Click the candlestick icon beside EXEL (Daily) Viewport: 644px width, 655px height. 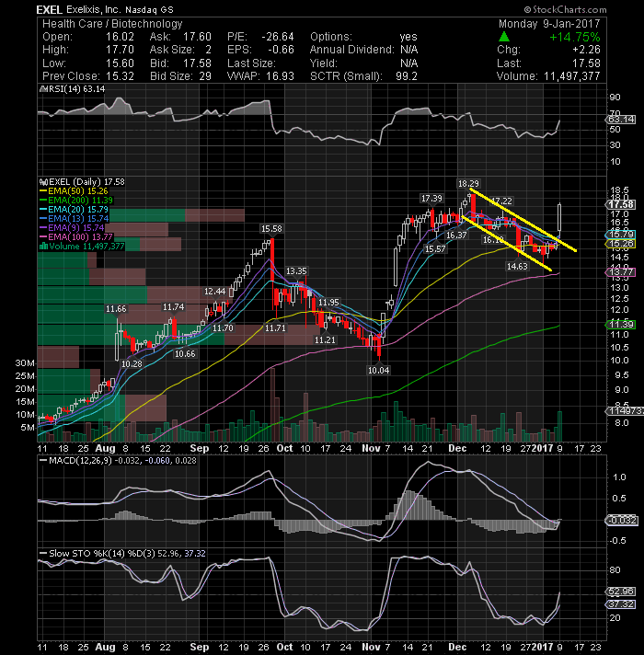pos(43,182)
